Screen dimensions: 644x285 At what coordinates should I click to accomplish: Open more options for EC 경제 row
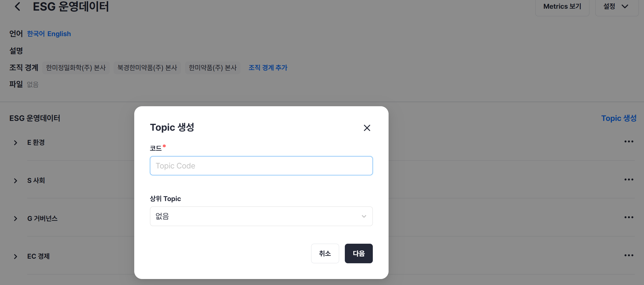(x=629, y=255)
